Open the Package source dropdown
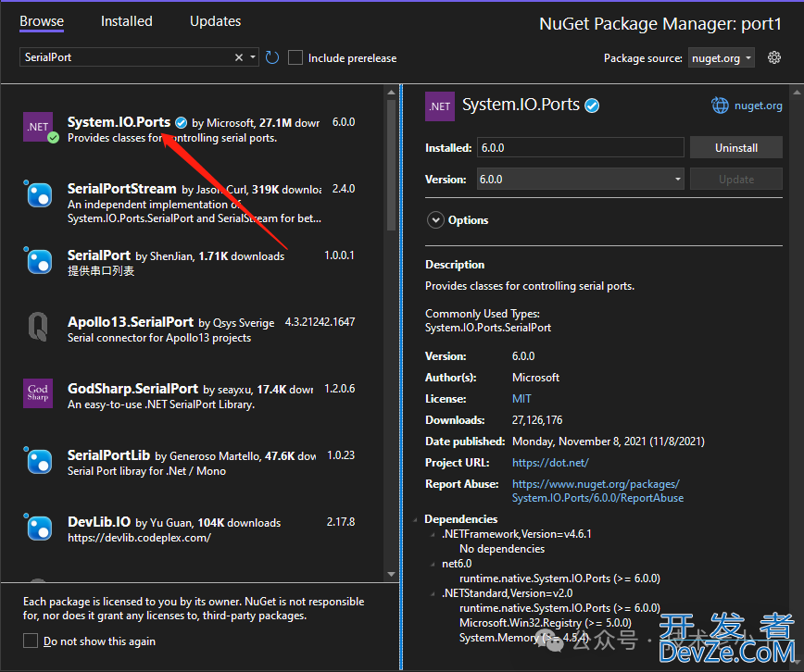Screen dimensions: 804x672 pyautogui.click(x=721, y=58)
